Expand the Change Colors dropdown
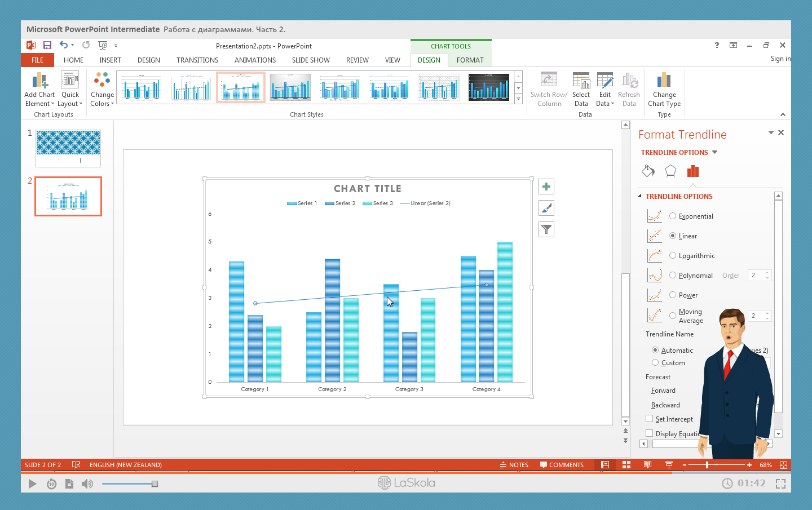Viewport: 812px width, 510px height. pyautogui.click(x=102, y=90)
